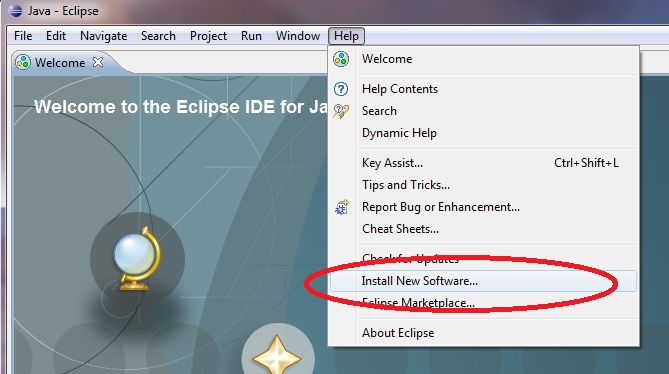Open Cheat Sheets...
669x374 pixels.
(x=483, y=229)
